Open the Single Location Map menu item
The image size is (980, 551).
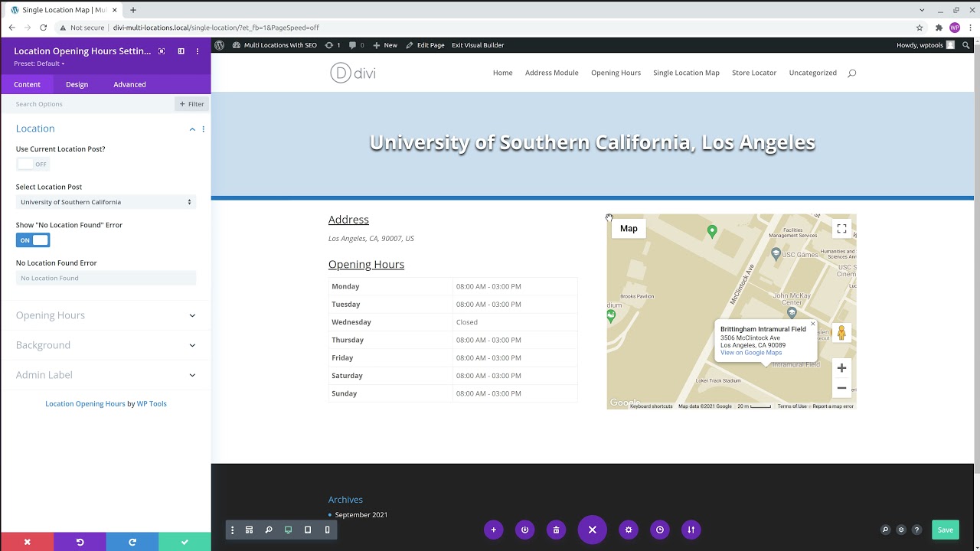tap(686, 73)
